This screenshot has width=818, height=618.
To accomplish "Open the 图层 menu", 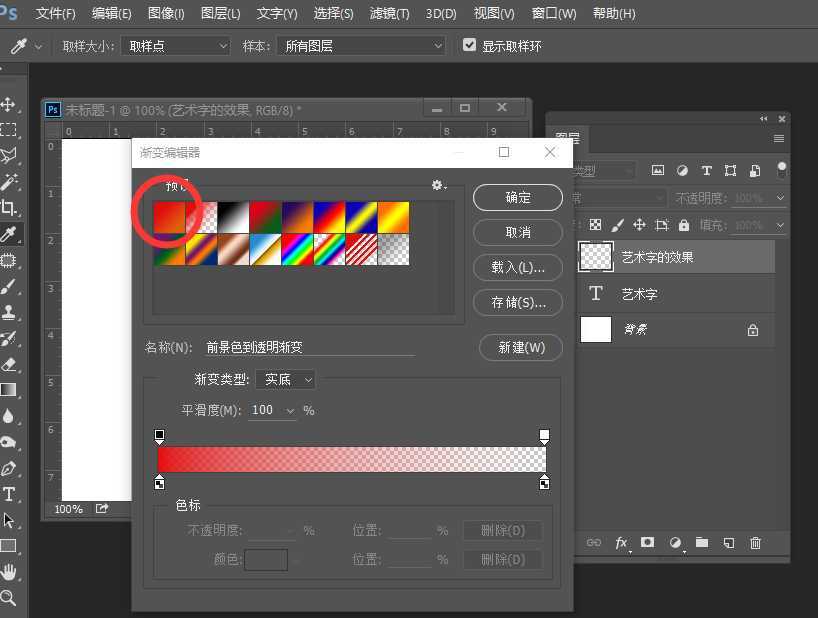I will click(220, 13).
